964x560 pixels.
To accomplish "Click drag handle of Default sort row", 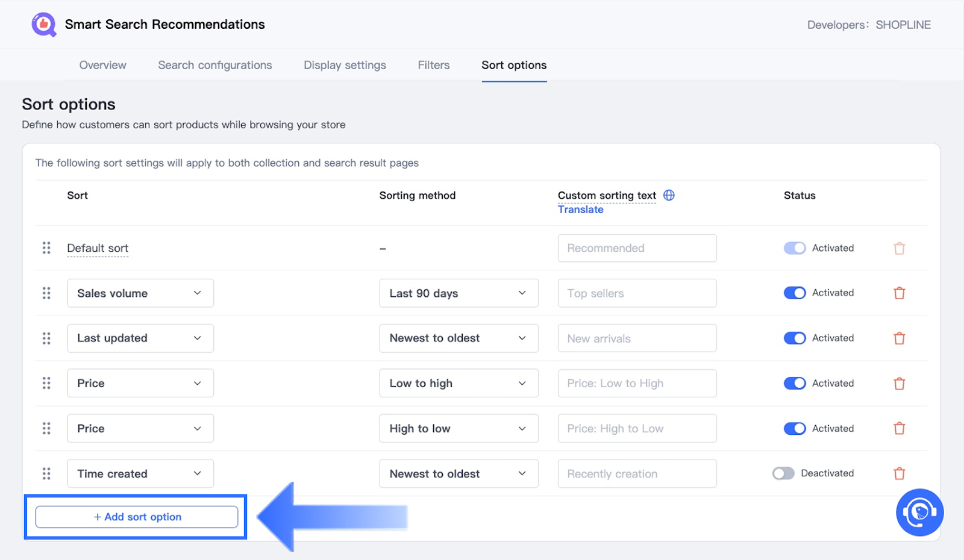I will point(46,248).
